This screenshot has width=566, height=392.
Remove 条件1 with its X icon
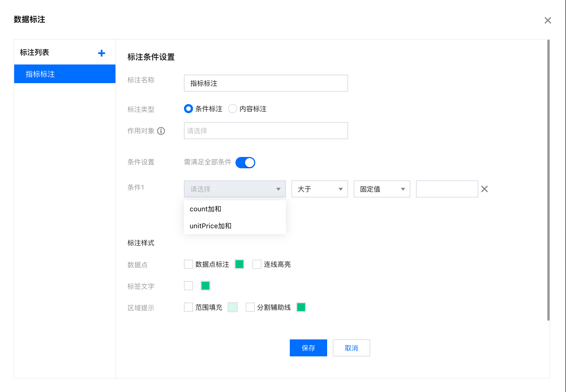click(484, 189)
